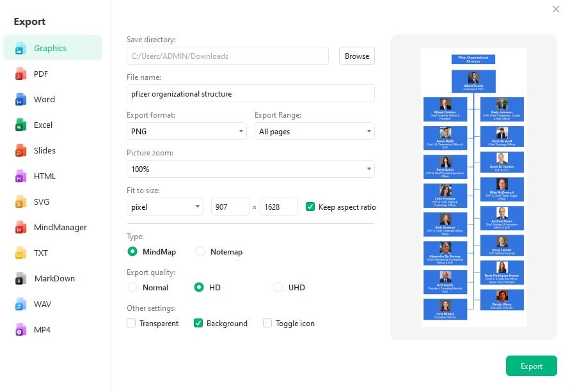Screen dimensions: 570x392
Task: Click the Graphics format icon in sidebar
Action: (x=20, y=49)
